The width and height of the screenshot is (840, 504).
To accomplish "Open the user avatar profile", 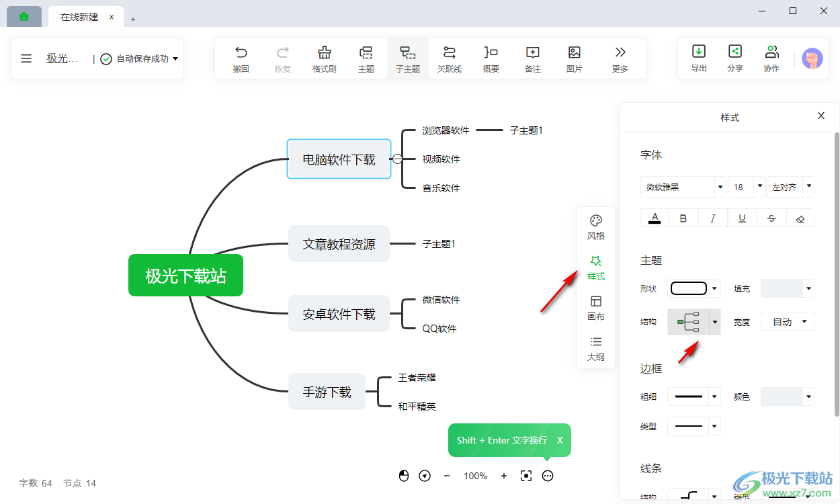I will 812,59.
